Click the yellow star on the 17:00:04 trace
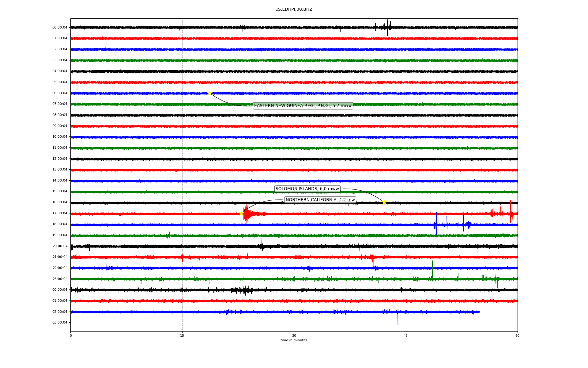Viewport: 588px width, 368px height. (241, 213)
